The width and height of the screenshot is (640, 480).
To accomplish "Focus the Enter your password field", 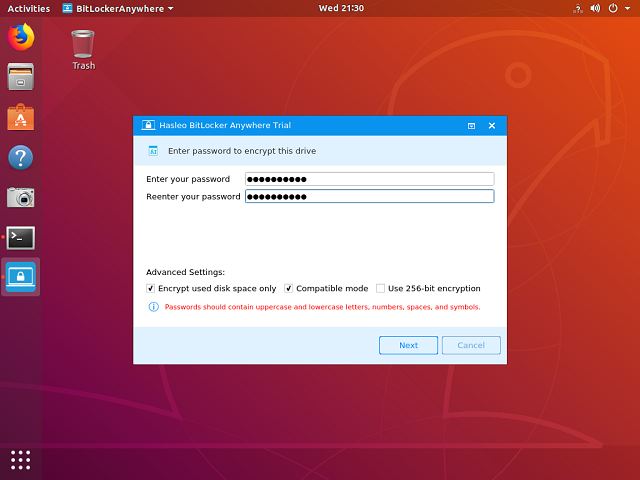I will coord(370,179).
